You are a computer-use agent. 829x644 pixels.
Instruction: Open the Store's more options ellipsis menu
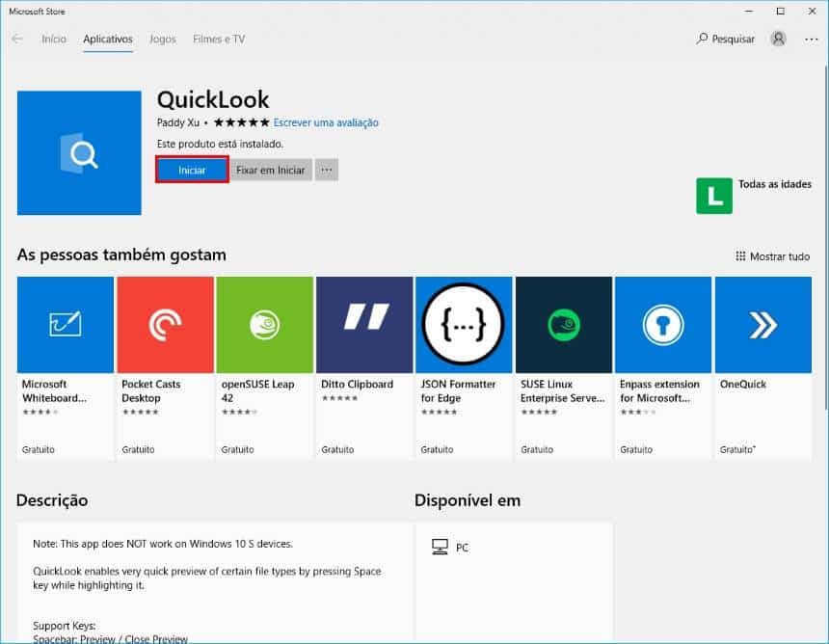[811, 40]
